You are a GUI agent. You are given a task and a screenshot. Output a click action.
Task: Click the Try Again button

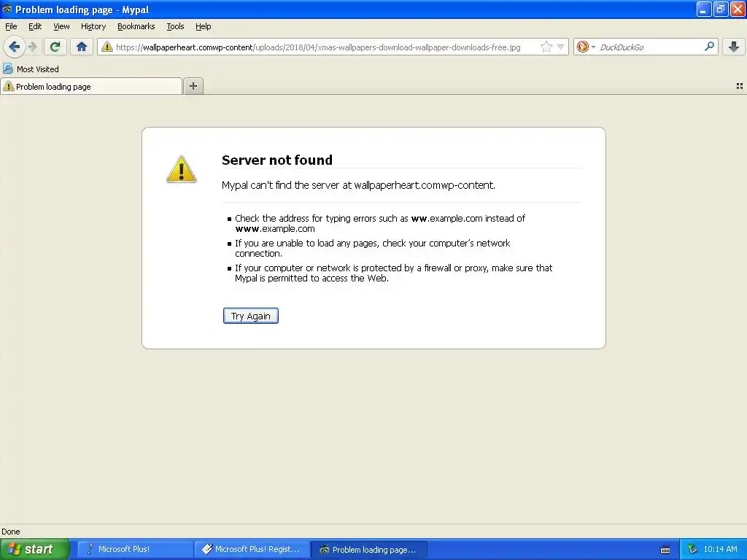pyautogui.click(x=251, y=316)
